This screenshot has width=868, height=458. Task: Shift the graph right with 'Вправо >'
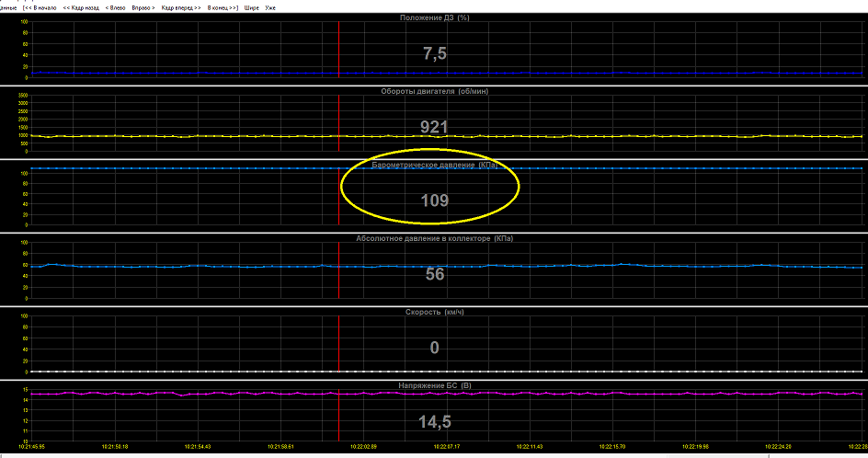click(143, 7)
